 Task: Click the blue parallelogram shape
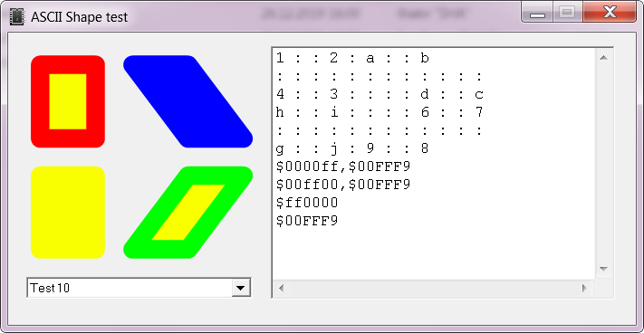[x=188, y=101]
